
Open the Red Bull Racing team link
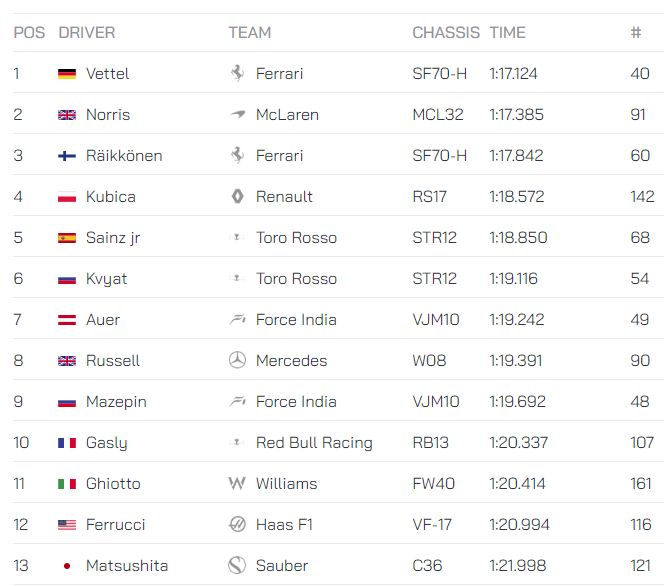[x=314, y=443]
